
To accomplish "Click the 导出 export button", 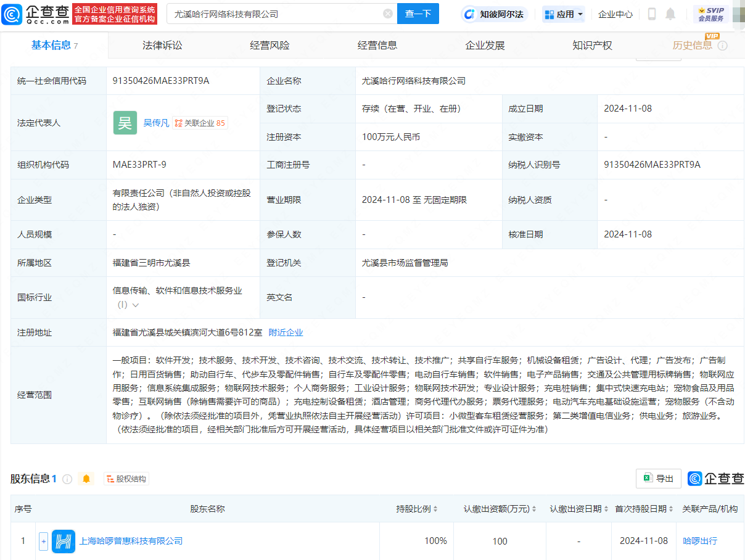I will pos(658,479).
